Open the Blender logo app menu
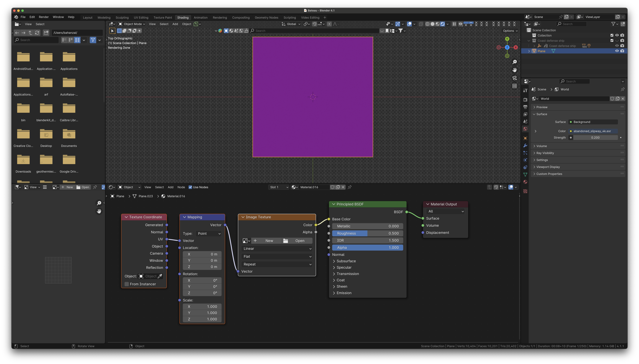 (16, 17)
